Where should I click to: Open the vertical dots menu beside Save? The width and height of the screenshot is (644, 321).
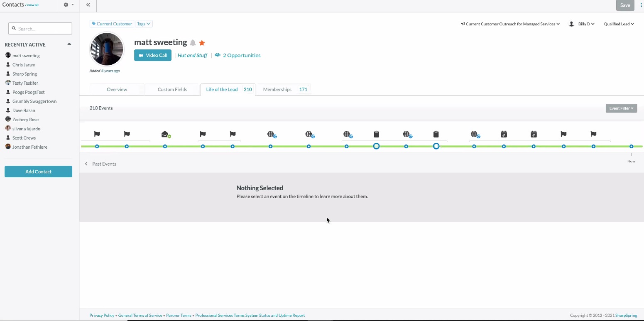pos(641,5)
